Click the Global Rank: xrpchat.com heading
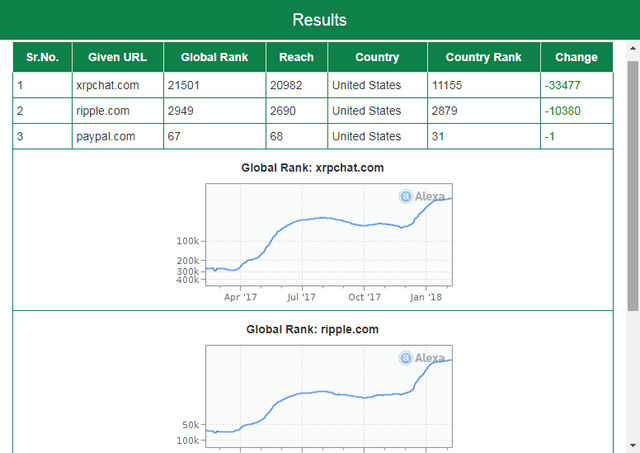The image size is (640, 453). 312,168
